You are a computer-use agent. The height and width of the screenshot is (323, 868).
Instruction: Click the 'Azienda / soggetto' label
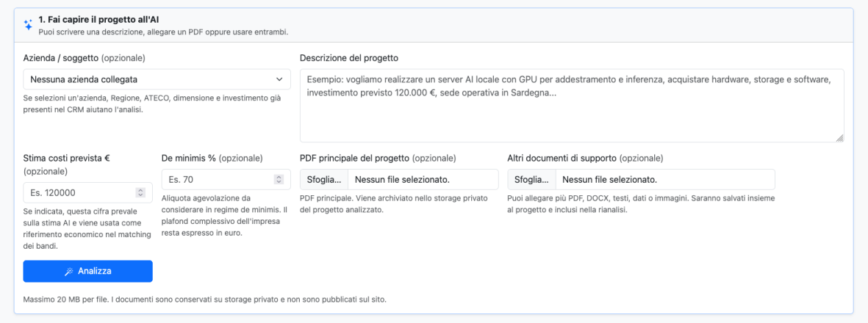tap(61, 57)
